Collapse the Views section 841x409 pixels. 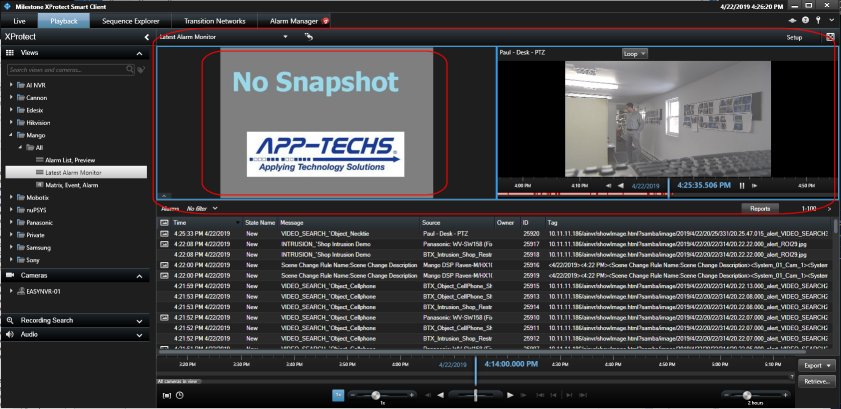(x=139, y=53)
